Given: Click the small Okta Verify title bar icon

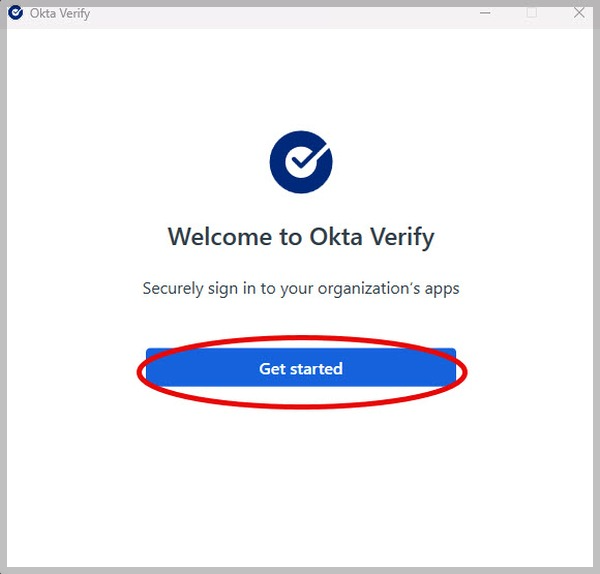Looking at the screenshot, I should pos(15,13).
